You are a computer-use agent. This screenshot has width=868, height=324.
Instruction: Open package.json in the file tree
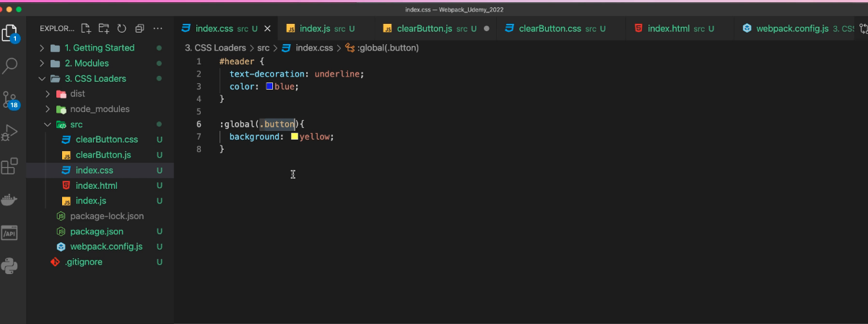click(x=100, y=231)
